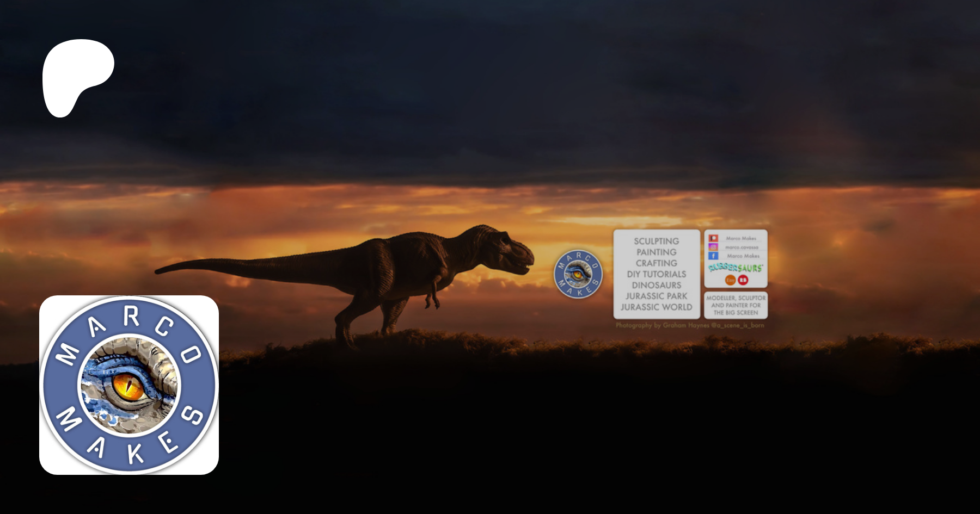Click the Instagram icon in social panel
This screenshot has width=980, height=514.
[713, 247]
